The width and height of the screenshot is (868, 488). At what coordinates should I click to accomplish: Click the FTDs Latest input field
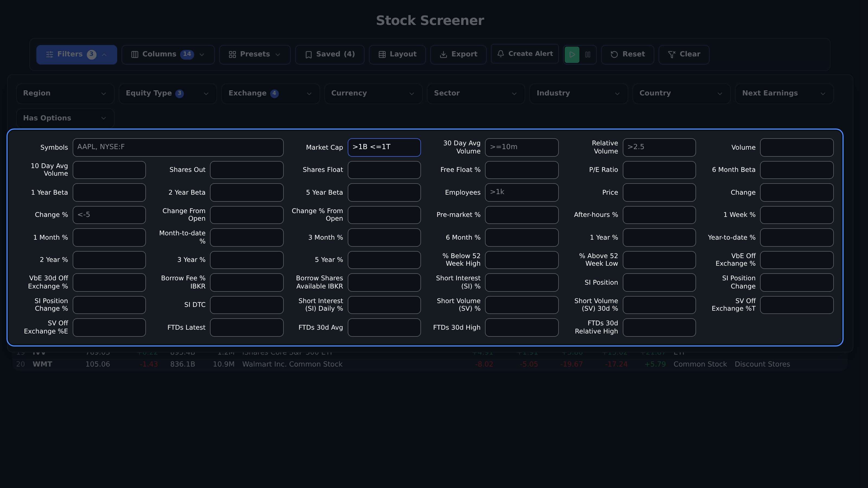(247, 327)
